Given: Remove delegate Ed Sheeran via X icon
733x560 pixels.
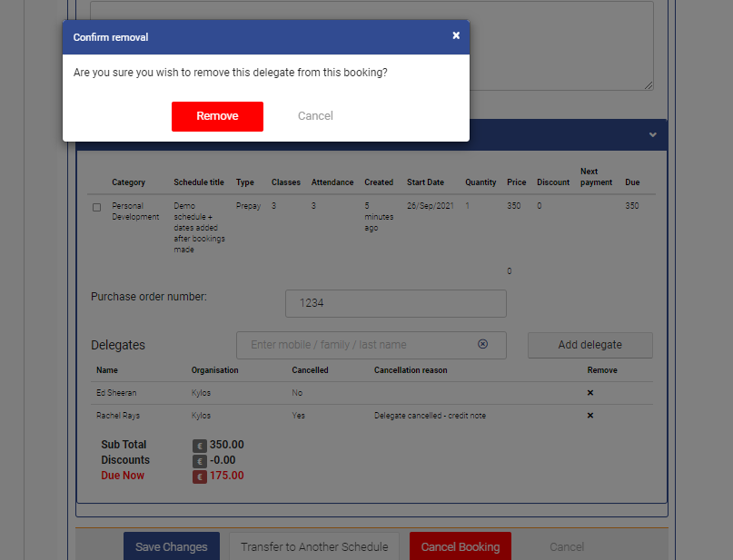Looking at the screenshot, I should (x=589, y=393).
